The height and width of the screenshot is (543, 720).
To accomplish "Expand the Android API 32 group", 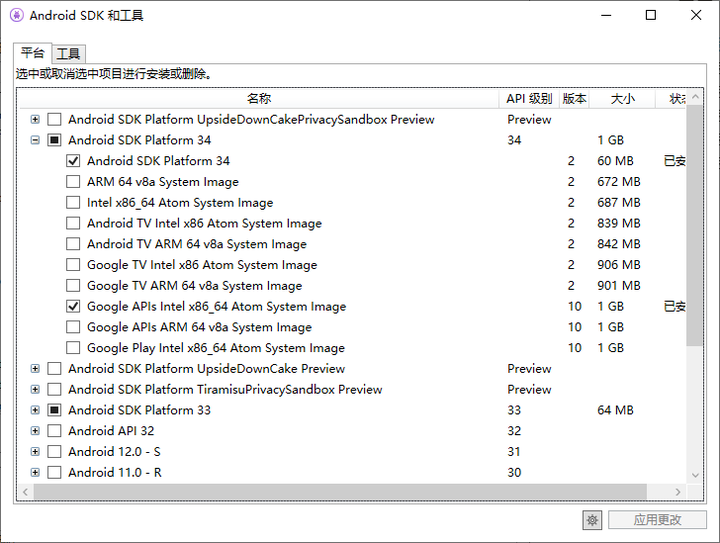I will point(35,431).
